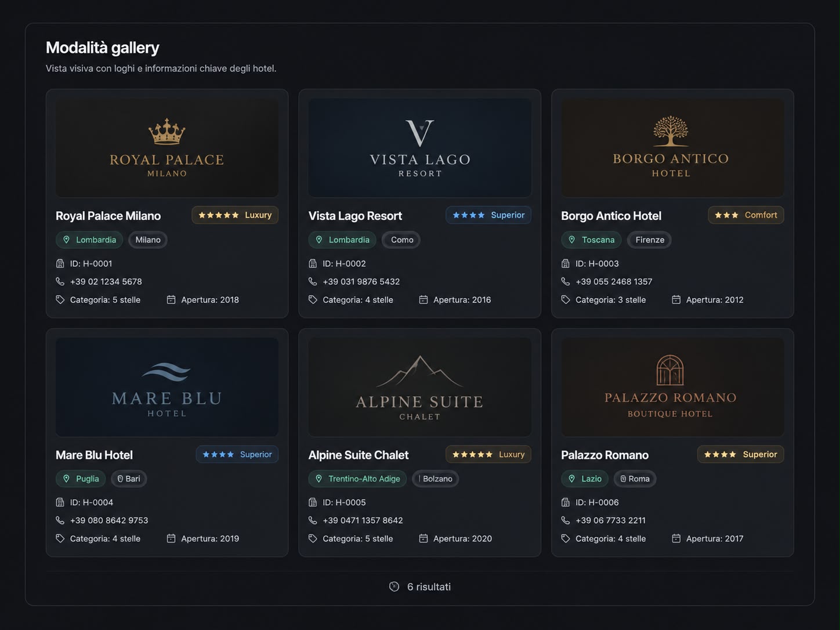Screen dimensions: 840x630
Task: Click the Trentino-Alto Adige region tag
Action: (x=357, y=479)
